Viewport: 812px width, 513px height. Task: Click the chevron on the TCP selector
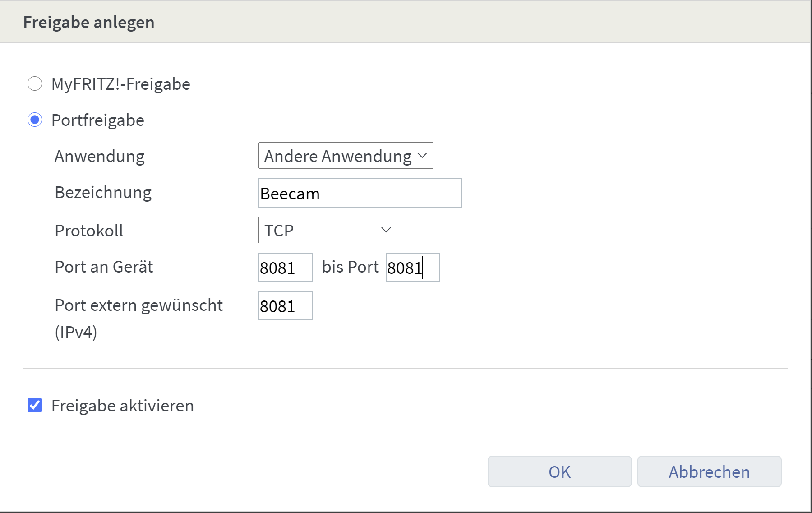coord(386,230)
